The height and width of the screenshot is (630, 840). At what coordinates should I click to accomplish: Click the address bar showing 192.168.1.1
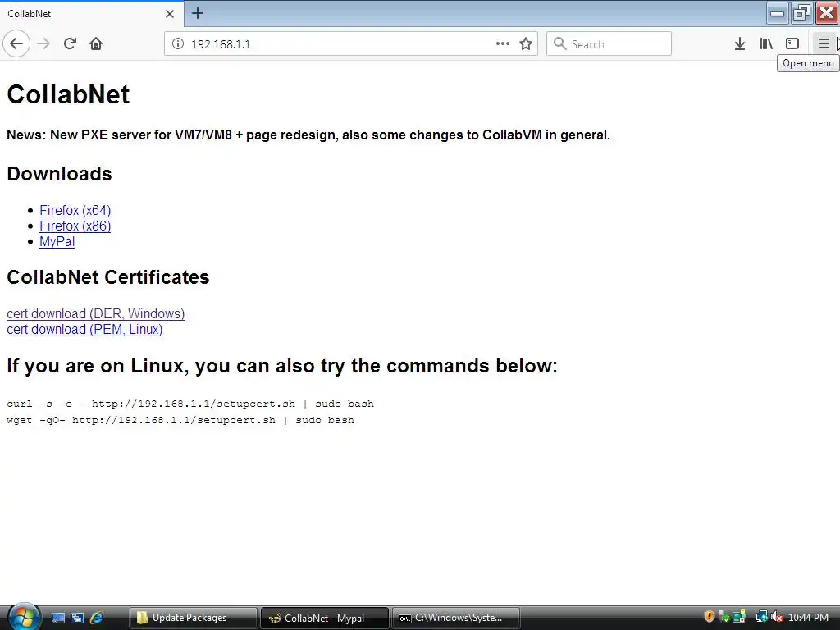(x=351, y=44)
